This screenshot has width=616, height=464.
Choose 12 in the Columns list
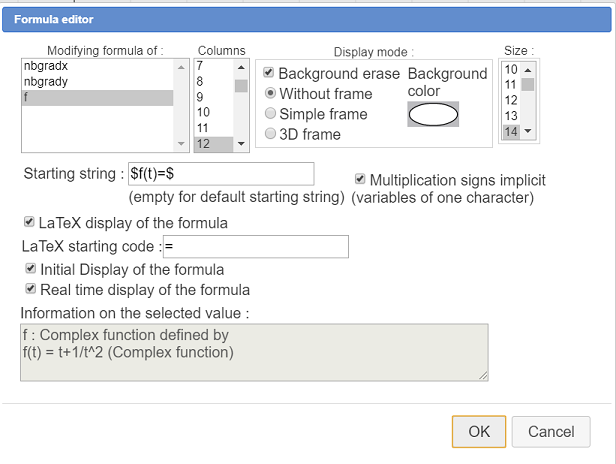click(x=214, y=144)
